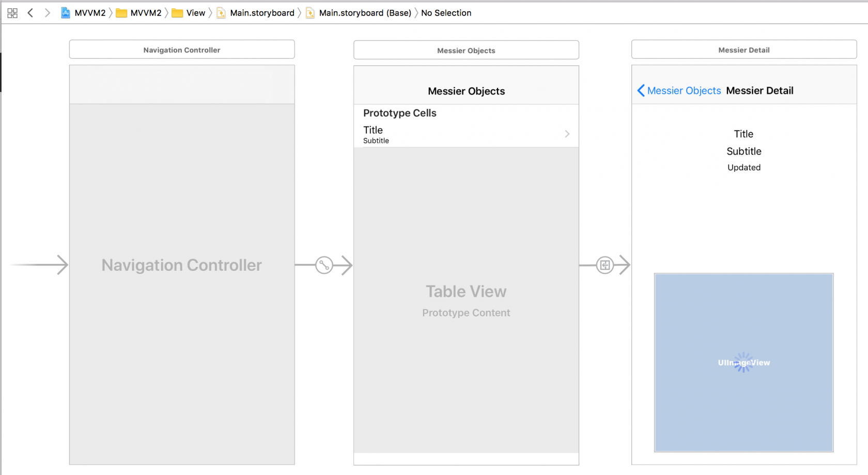Viewport: 868px width, 475px height.
Task: Click the UIImageView loading spinner
Action: 743,362
